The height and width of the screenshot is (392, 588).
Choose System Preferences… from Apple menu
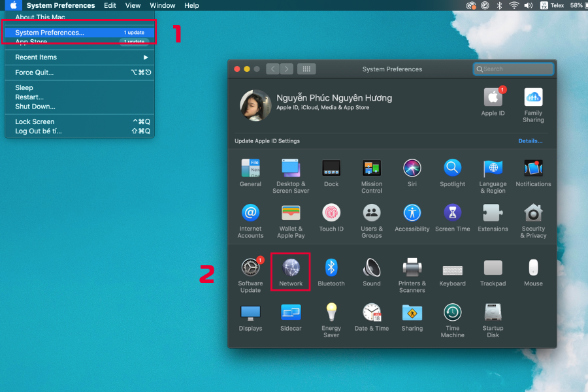pos(50,33)
